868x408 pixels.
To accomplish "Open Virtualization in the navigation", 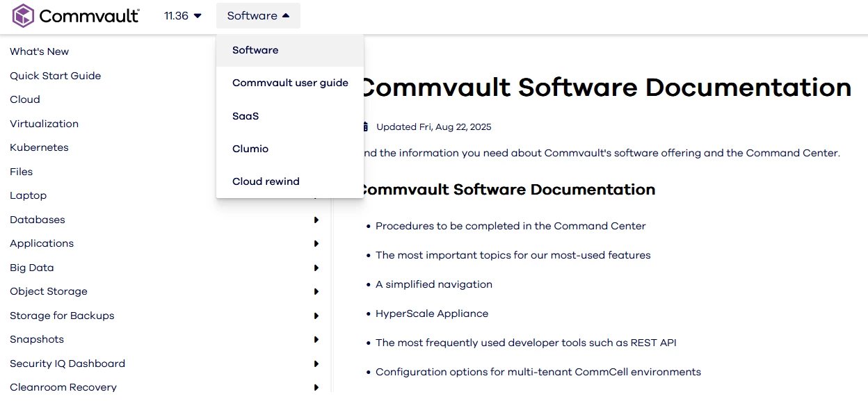I will tap(44, 124).
